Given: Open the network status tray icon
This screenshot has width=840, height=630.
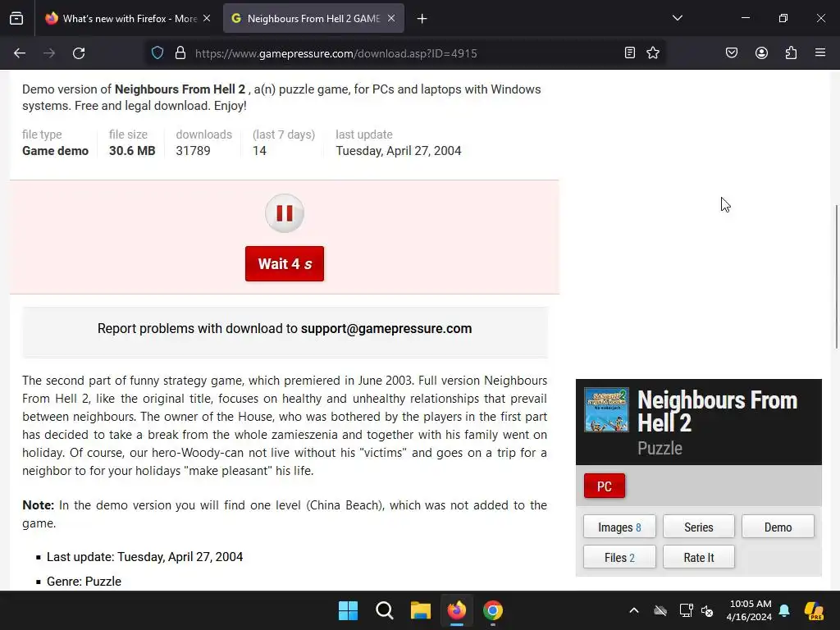Looking at the screenshot, I should pos(687,610).
